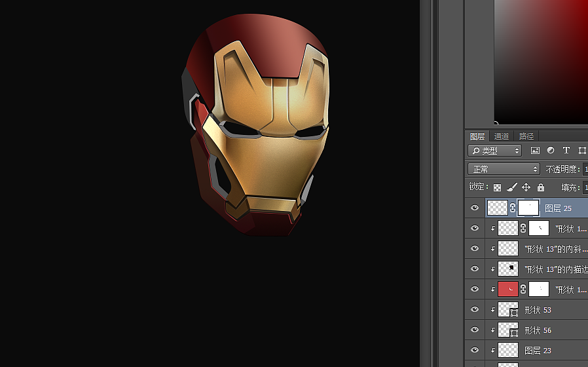Open the 正常 blend mode dropdown
Screen dimensions: 588x367
[x=504, y=169]
